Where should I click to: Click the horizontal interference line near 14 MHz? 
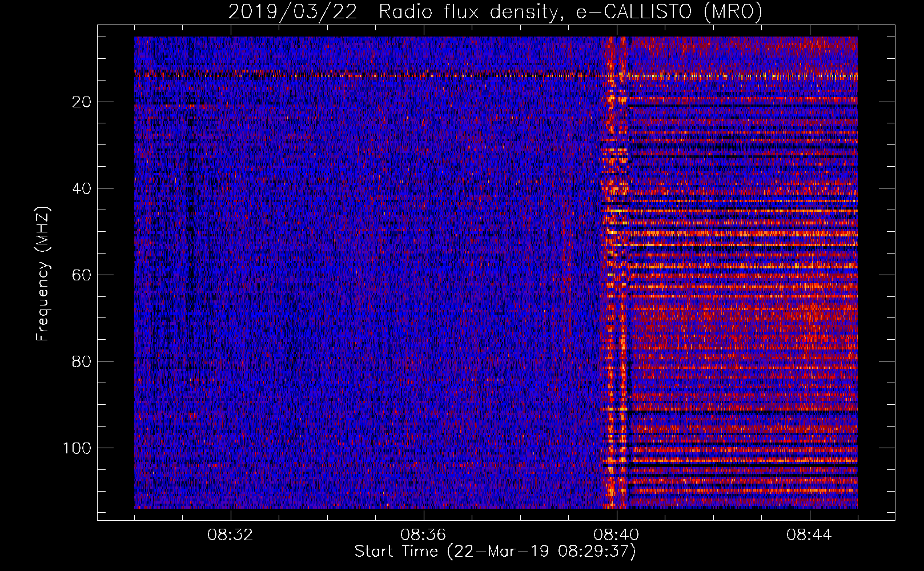496,75
